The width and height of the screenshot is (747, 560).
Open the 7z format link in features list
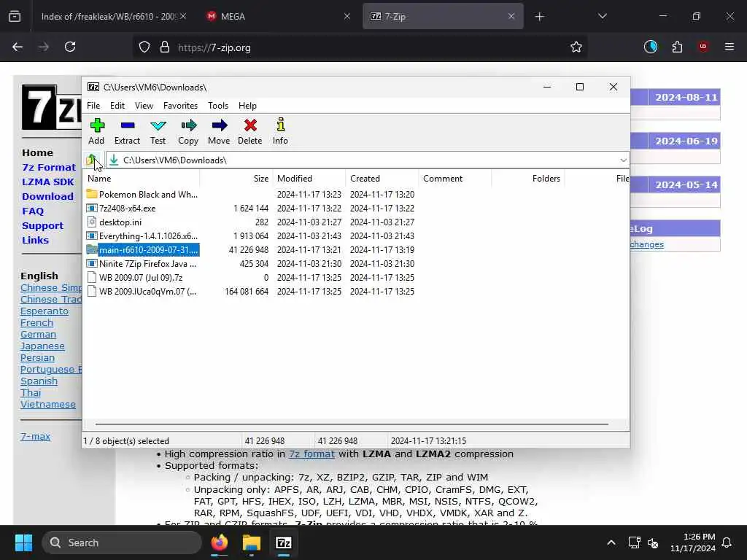pyautogui.click(x=311, y=454)
